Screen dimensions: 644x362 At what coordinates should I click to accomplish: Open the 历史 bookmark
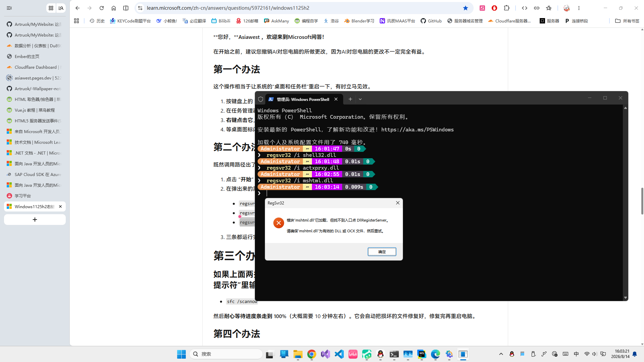97,21
